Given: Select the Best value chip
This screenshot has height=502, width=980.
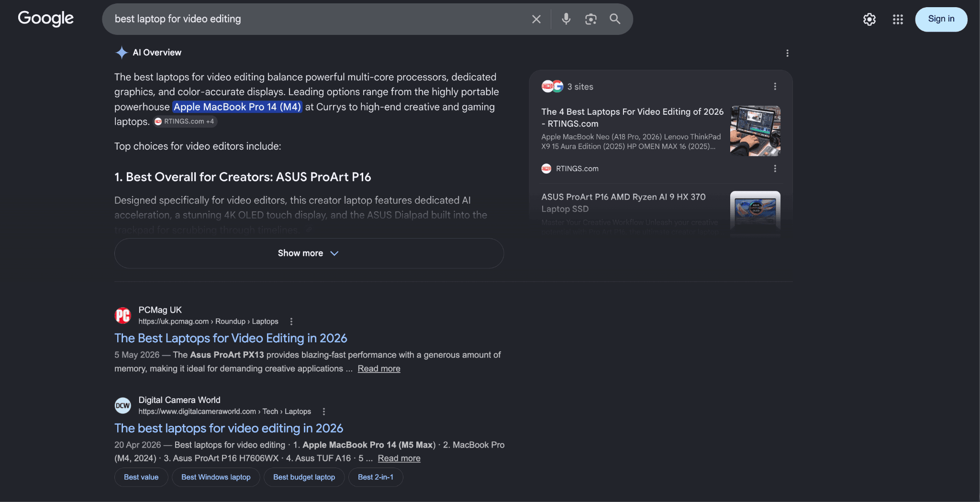Looking at the screenshot, I should click(x=141, y=477).
